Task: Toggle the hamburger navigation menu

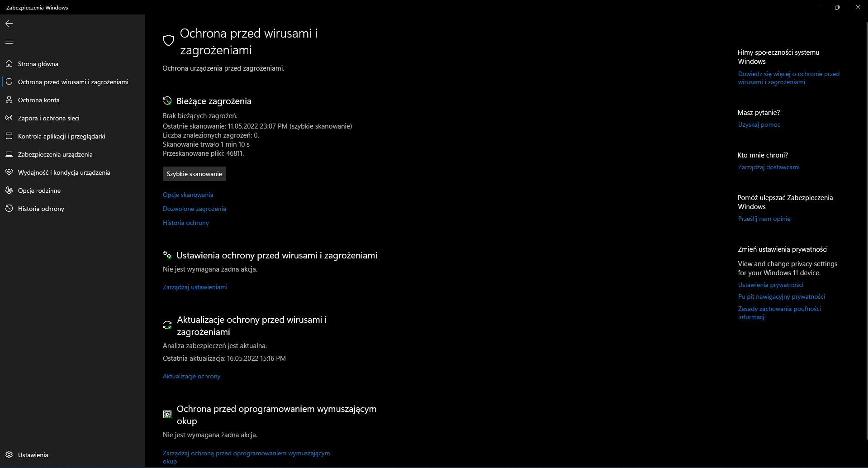Action: click(x=9, y=42)
